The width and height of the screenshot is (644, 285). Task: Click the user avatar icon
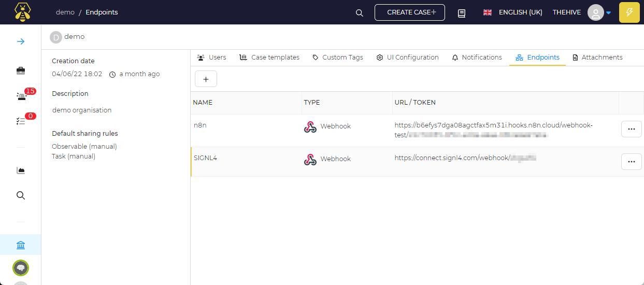click(596, 12)
